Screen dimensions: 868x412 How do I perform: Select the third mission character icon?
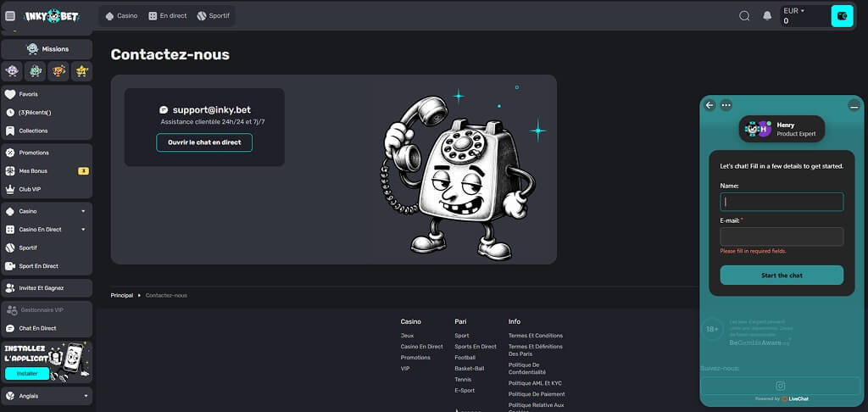58,71
